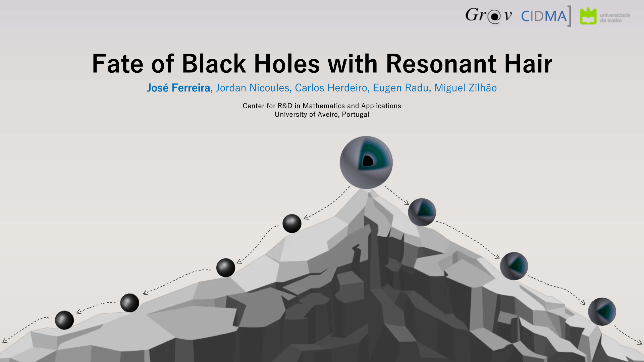The width and height of the screenshot is (644, 362).
Task: Select the small black sphere near the summit left
Action: click(292, 223)
